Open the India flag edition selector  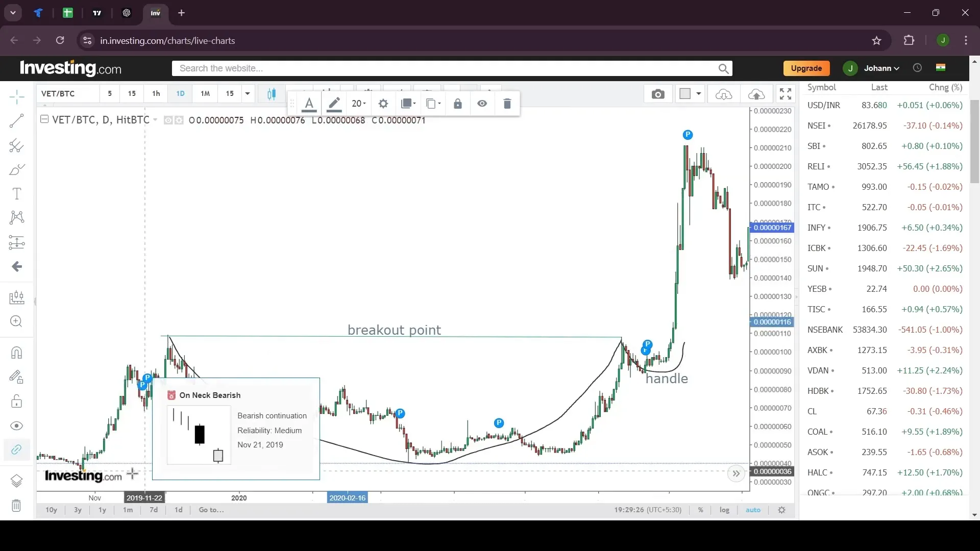(941, 67)
